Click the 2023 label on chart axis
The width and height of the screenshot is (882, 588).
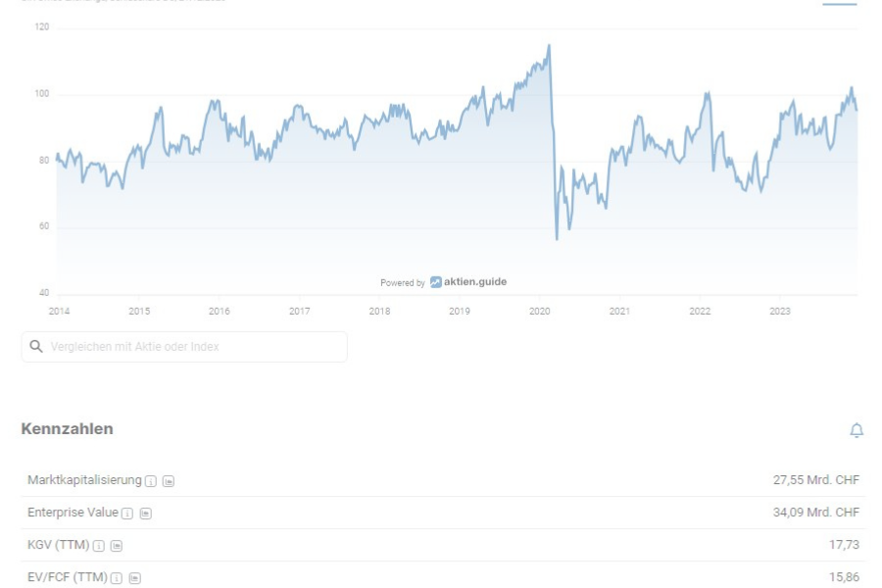pyautogui.click(x=780, y=312)
